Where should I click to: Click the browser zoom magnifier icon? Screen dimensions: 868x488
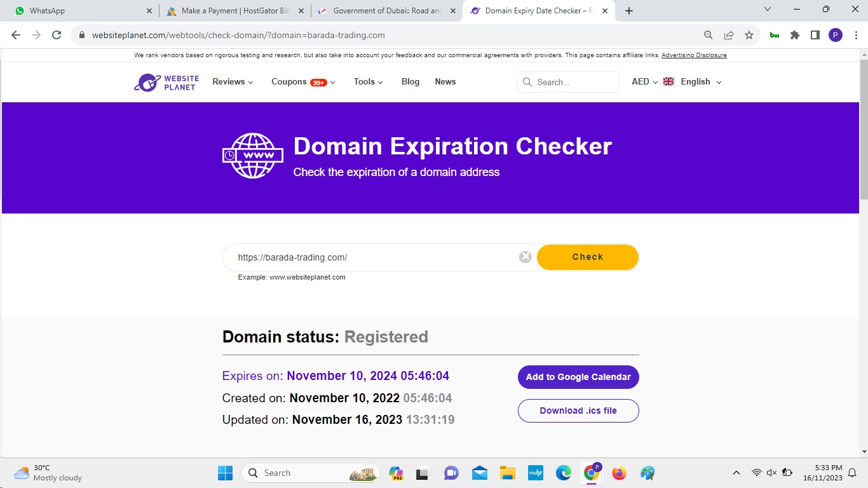[709, 35]
